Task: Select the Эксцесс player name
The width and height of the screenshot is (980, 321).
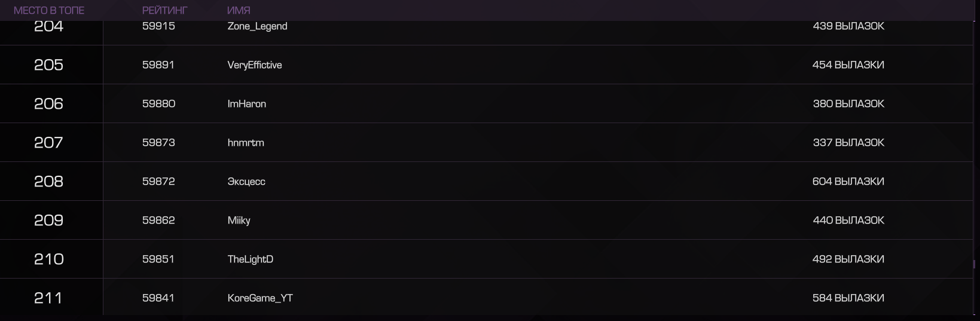Action: coord(246,182)
